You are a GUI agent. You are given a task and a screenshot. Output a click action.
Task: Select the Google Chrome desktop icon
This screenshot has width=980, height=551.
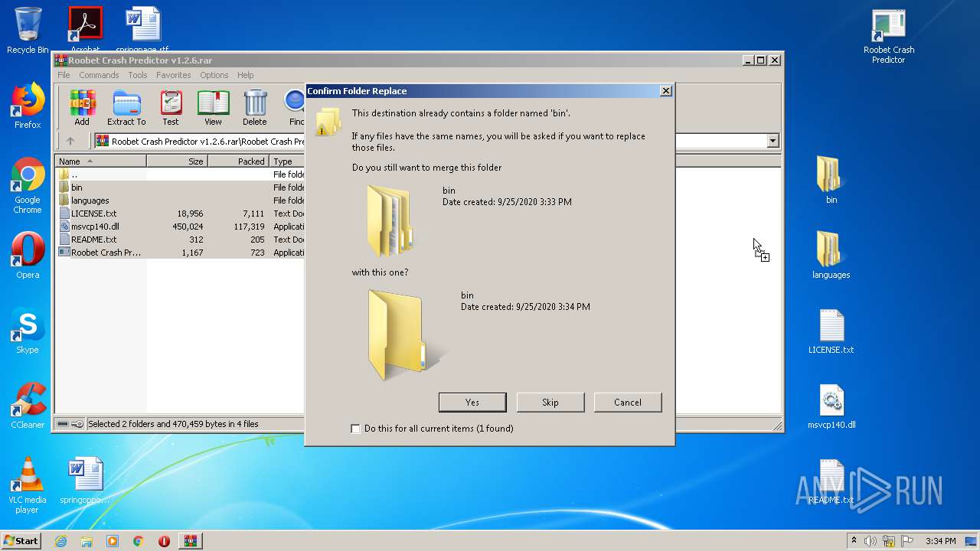[28, 185]
